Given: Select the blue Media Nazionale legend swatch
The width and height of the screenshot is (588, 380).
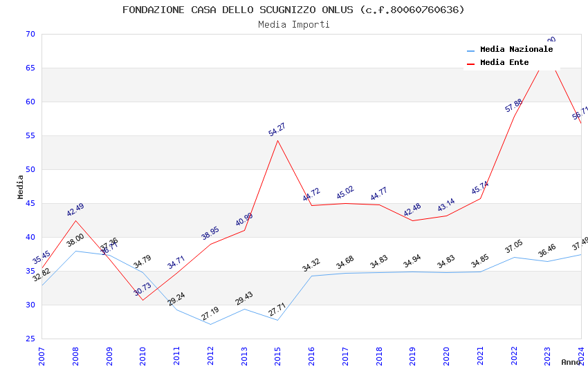Looking at the screenshot, I should [470, 50].
